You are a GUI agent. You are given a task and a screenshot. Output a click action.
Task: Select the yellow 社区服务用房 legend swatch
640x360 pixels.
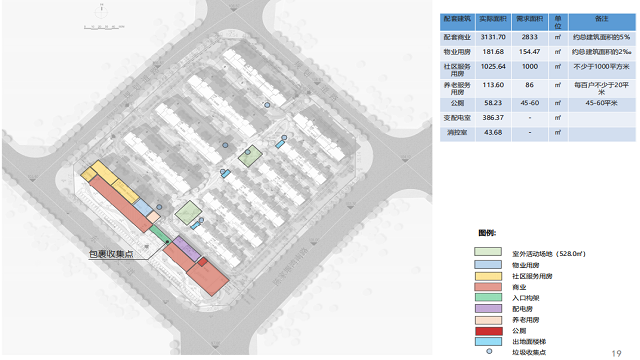(488, 276)
